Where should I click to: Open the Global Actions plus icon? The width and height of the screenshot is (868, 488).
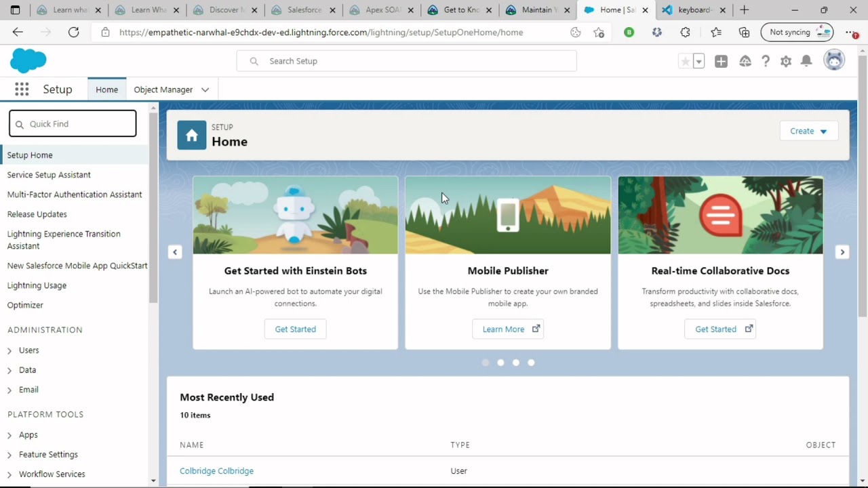[721, 61]
